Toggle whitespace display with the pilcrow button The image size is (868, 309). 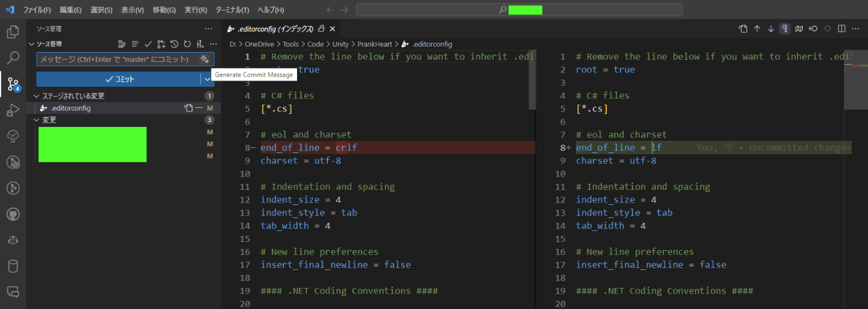click(x=785, y=28)
